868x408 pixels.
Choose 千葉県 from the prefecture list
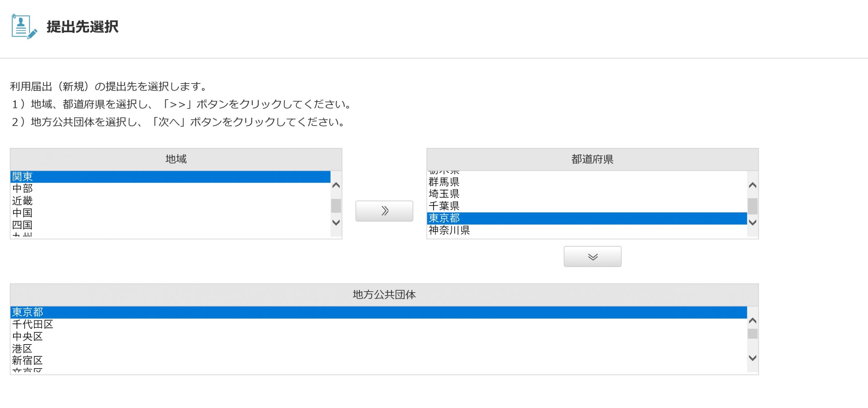[x=444, y=206]
